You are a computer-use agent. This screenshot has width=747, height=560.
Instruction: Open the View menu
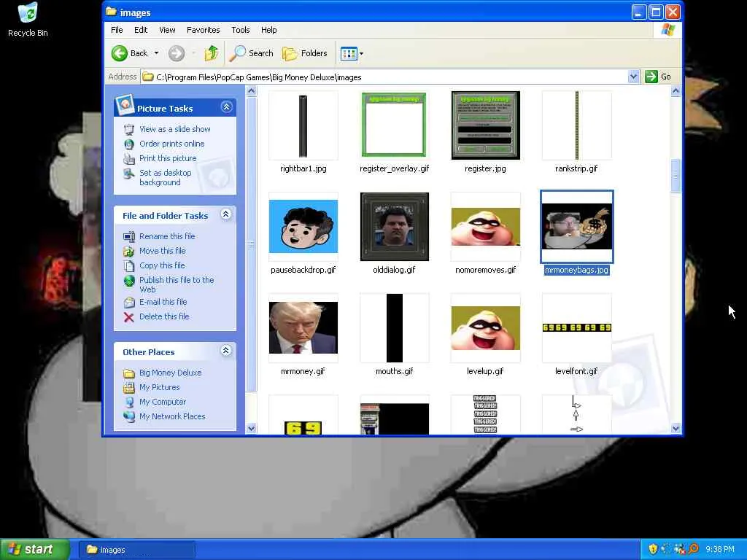coord(167,30)
